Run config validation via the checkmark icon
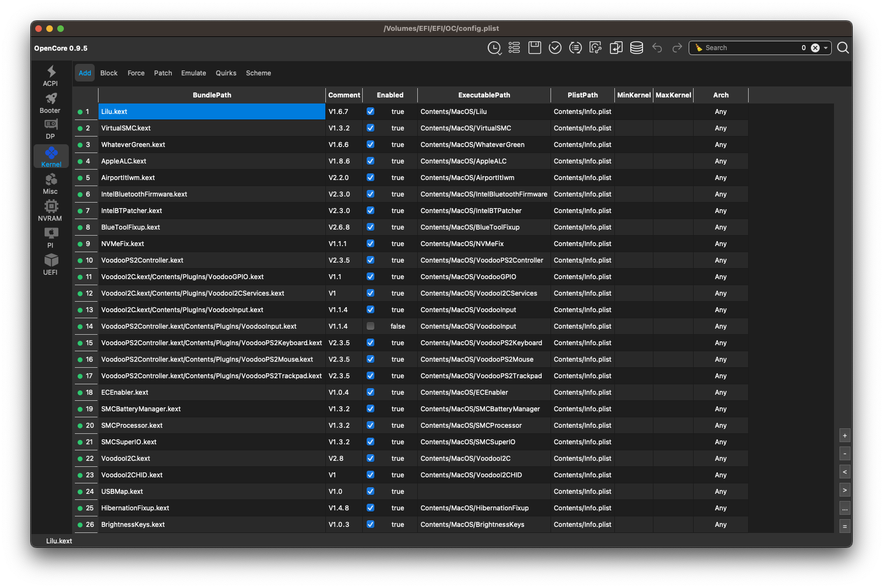The height and width of the screenshot is (588, 883). [555, 48]
